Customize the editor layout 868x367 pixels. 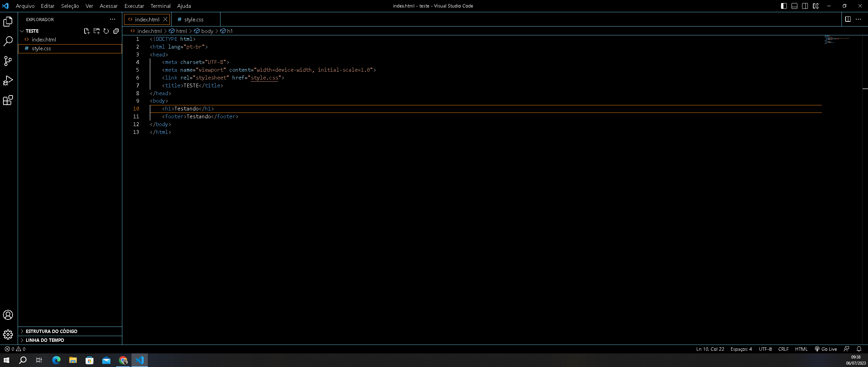(816, 6)
